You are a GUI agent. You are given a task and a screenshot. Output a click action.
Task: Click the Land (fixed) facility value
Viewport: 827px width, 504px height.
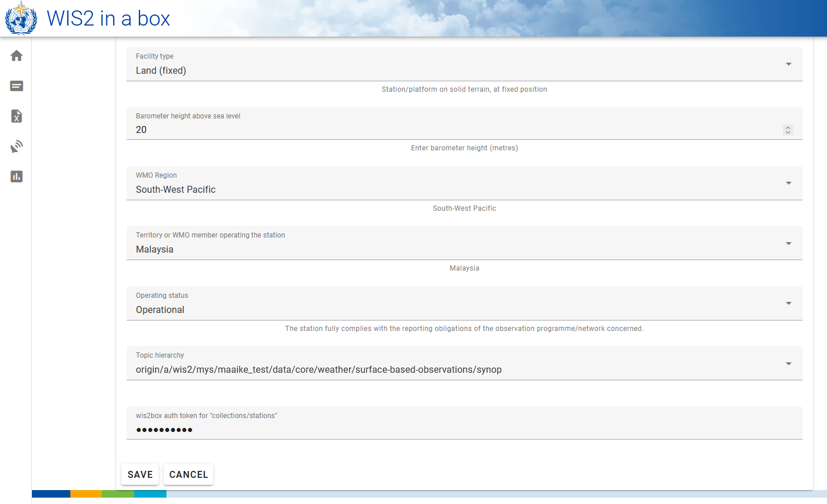pyautogui.click(x=161, y=71)
